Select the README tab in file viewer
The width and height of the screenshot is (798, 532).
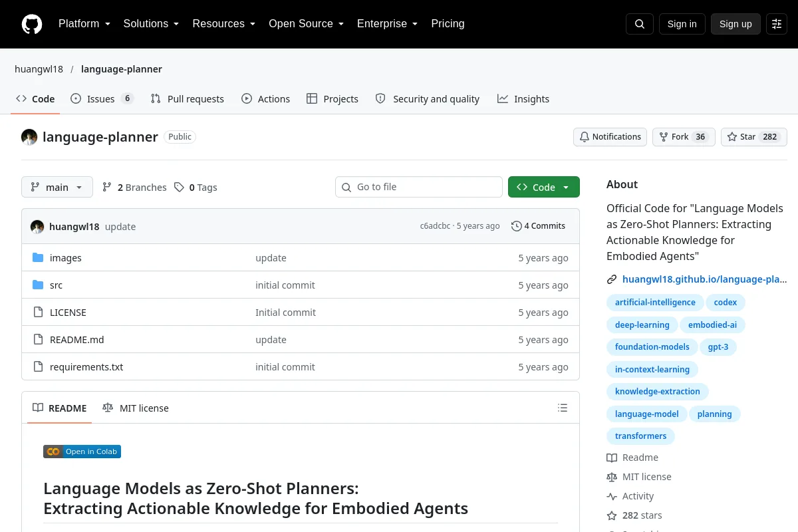[60, 408]
